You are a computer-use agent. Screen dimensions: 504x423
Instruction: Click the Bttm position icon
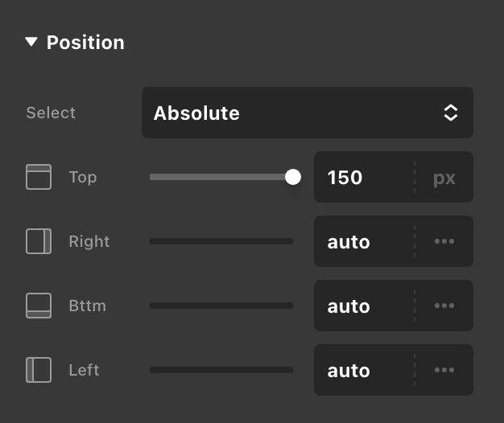(x=39, y=306)
